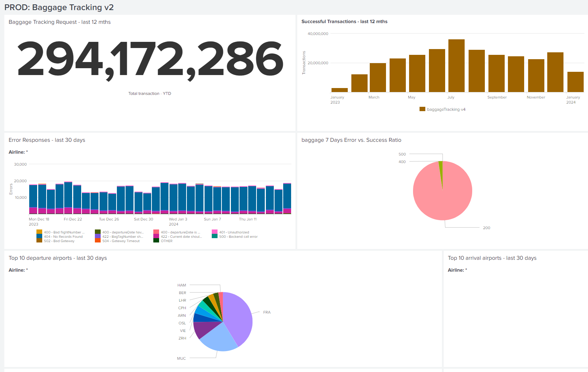Viewport: 588px width, 372px height.
Task: Click the MUC label below the departure pie
Action: [x=181, y=358]
